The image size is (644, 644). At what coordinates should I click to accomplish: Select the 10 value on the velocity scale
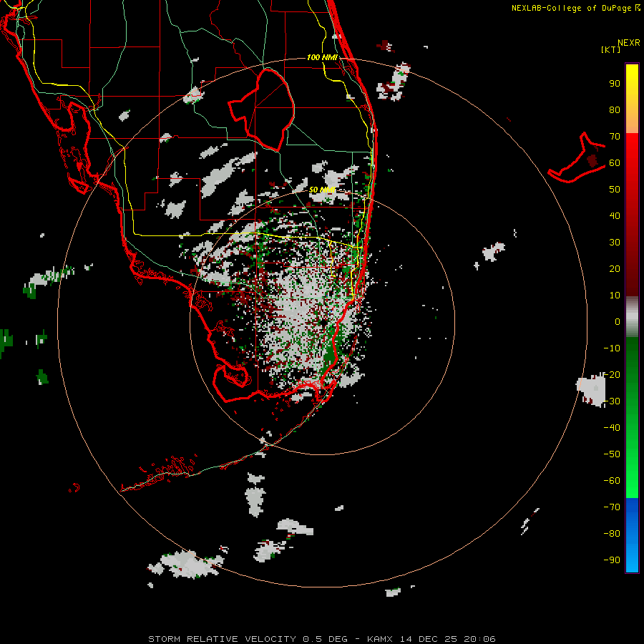(x=615, y=296)
